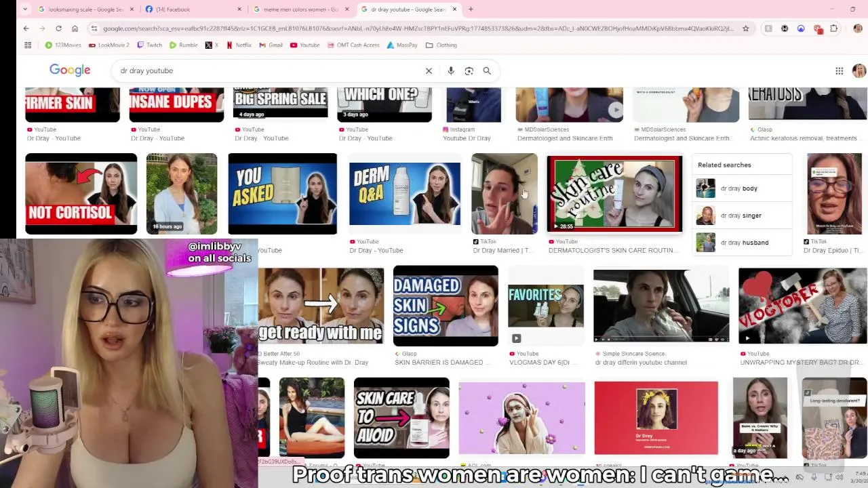868x488 pixels.
Task: Click the browser Back arrow
Action: pyautogui.click(x=26, y=28)
